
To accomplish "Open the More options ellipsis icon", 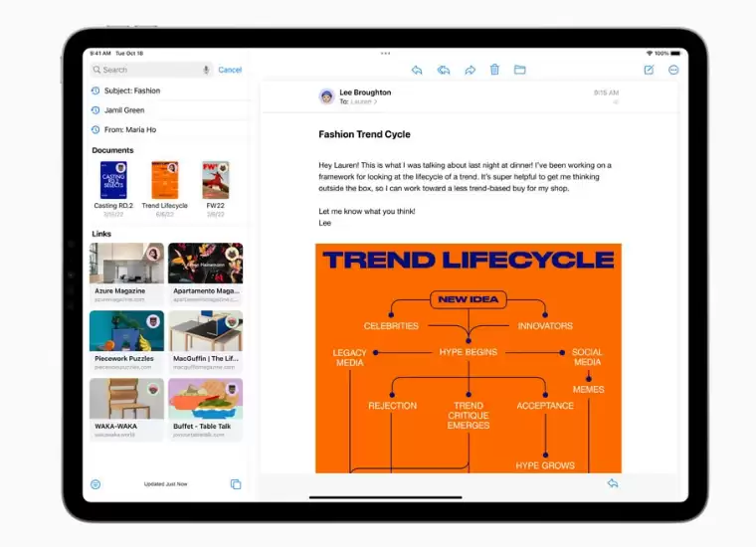I will pos(673,70).
